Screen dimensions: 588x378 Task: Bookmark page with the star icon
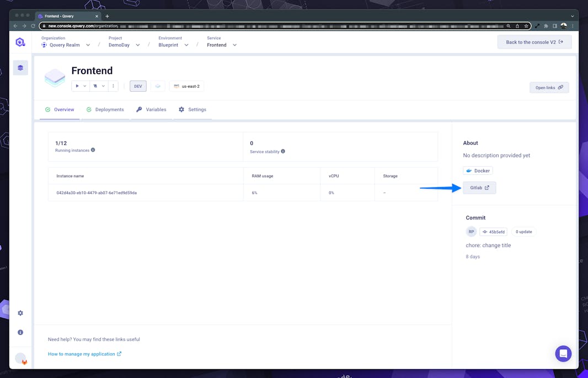tap(526, 26)
